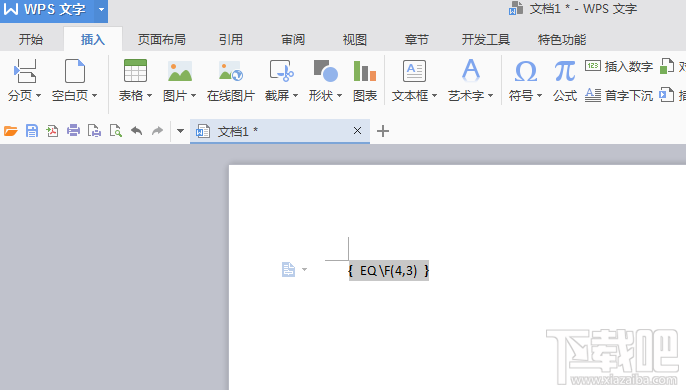Click the 图片 picture icon

click(x=180, y=71)
